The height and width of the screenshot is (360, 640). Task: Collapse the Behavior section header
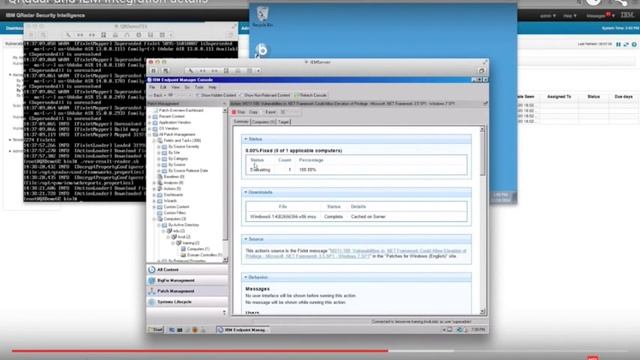356,278
